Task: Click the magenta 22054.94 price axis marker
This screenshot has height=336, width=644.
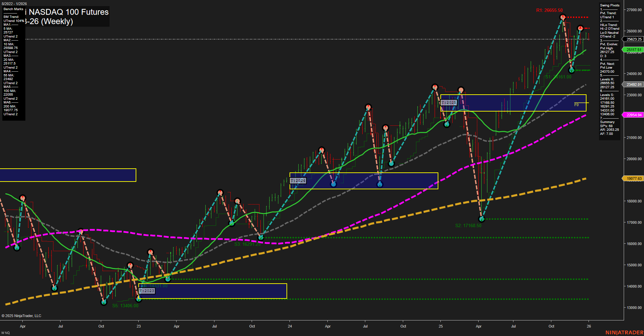Action: (x=633, y=115)
